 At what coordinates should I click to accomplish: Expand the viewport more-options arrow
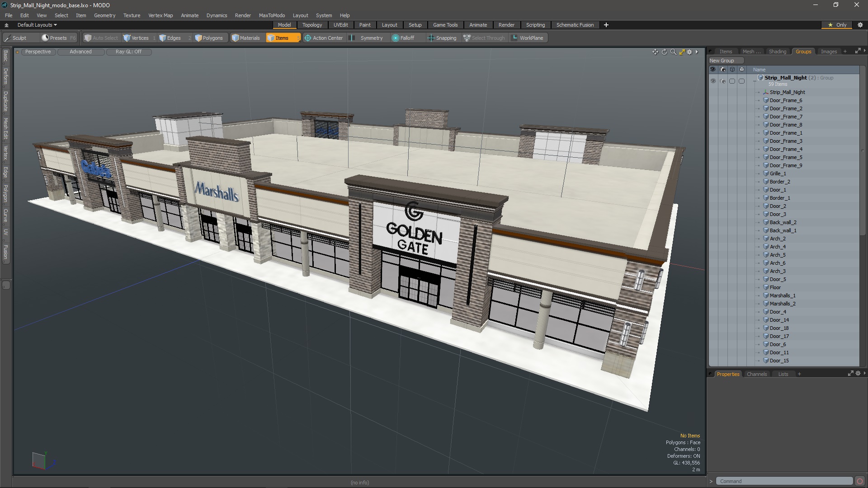point(697,52)
